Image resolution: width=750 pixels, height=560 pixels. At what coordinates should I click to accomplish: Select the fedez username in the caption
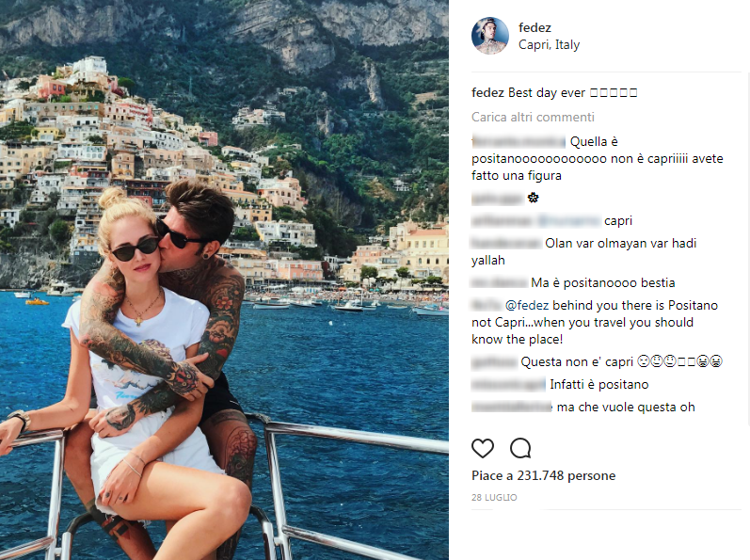(487, 92)
